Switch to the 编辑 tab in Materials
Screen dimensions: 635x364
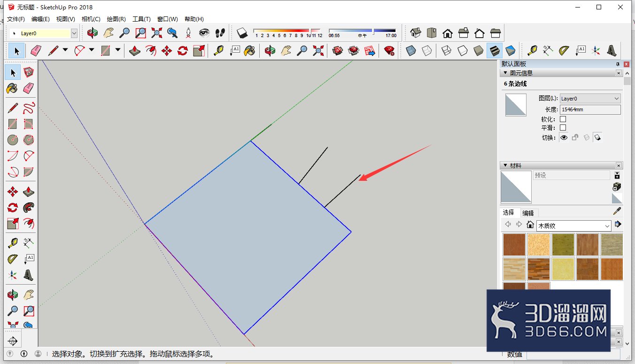(528, 213)
